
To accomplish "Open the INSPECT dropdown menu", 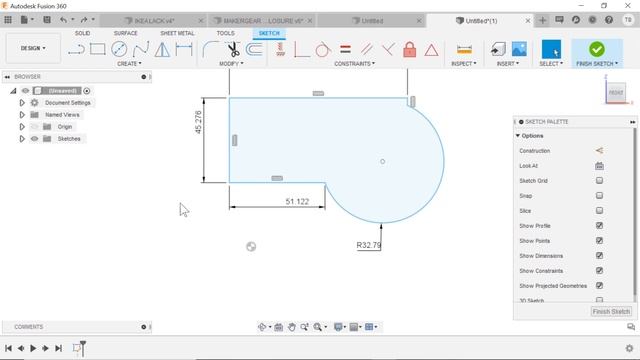I will (464, 64).
